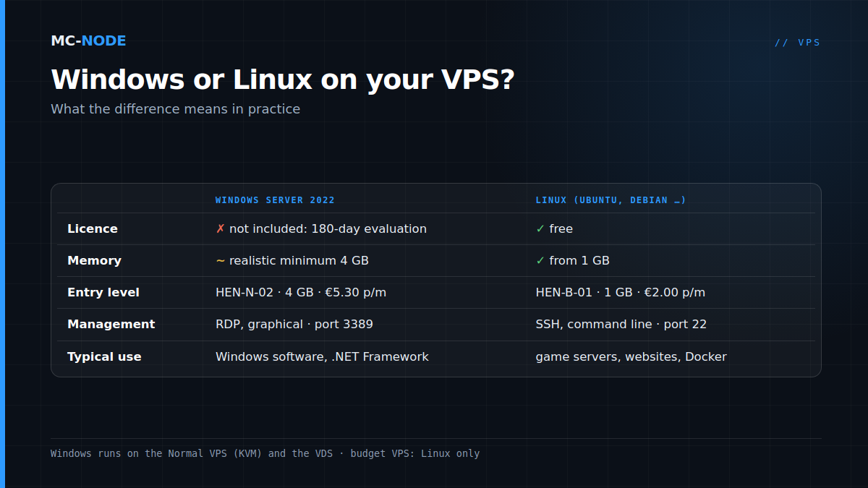Click the 'free' Linux licence cell
868x488 pixels.
tap(561, 228)
